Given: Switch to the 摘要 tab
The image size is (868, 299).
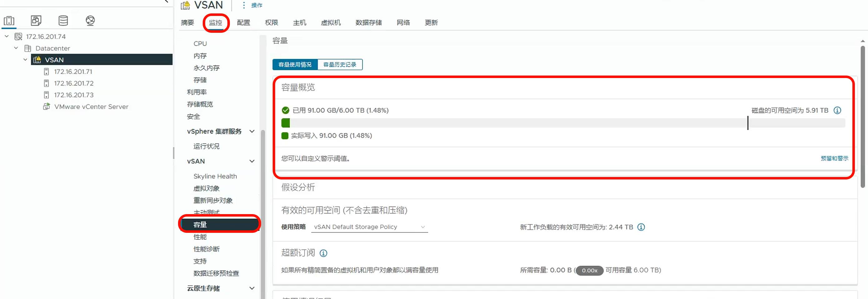Looking at the screenshot, I should pos(187,22).
